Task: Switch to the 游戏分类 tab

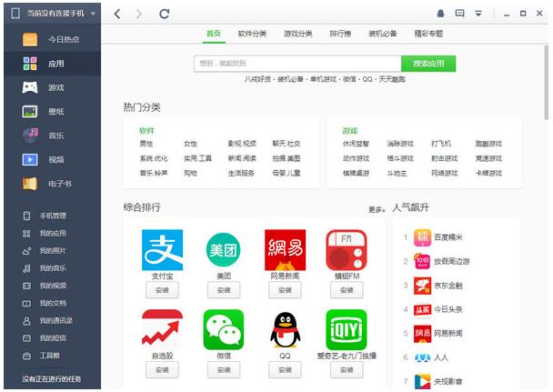Action: coord(298,34)
